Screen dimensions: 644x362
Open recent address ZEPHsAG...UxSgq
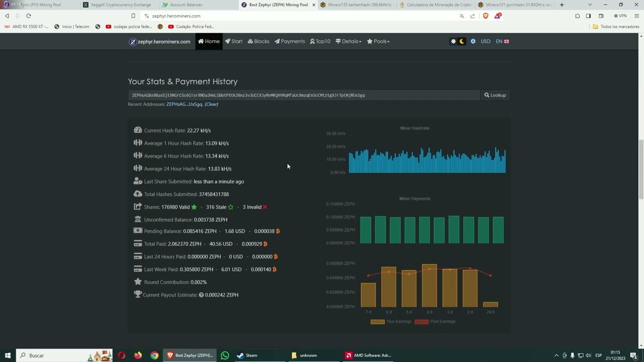tap(184, 104)
